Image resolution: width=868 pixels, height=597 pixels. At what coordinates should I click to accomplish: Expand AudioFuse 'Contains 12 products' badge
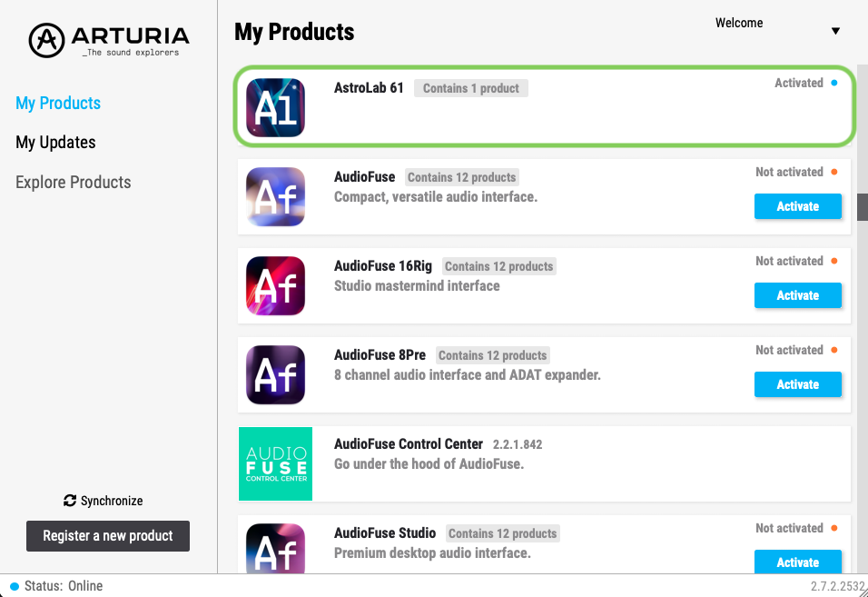[461, 178]
